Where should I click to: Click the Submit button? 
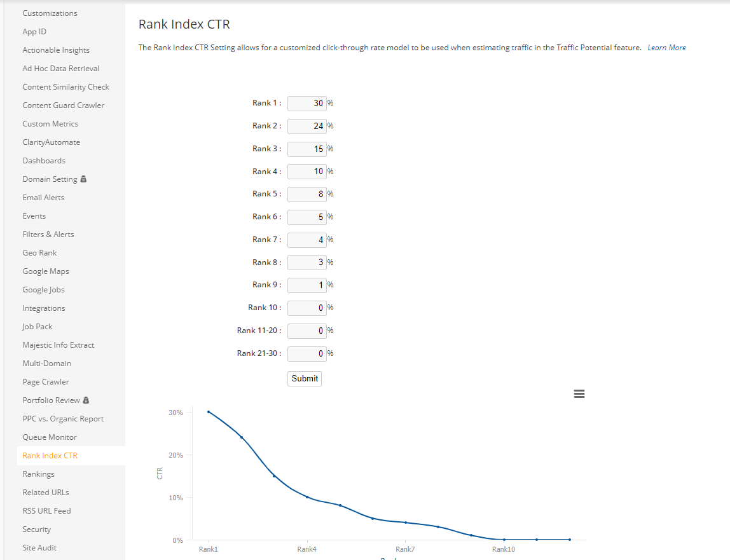click(305, 379)
